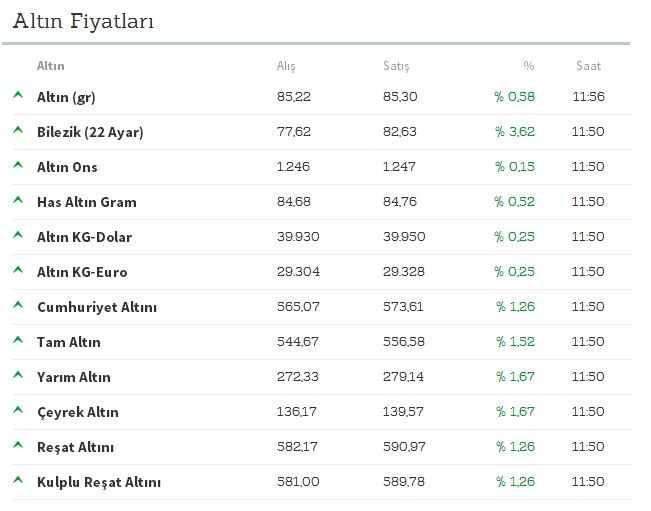Click the Altın Fiyatları page heading

tap(83, 21)
